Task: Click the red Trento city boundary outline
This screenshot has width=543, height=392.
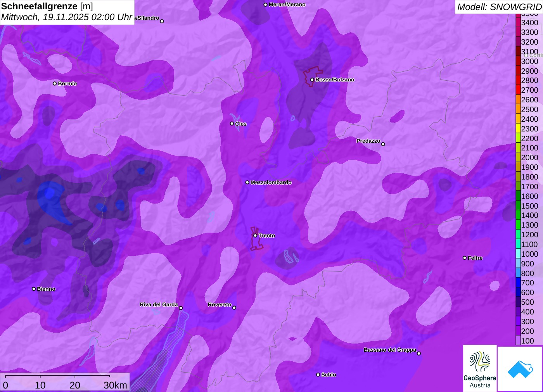Action: point(256,238)
